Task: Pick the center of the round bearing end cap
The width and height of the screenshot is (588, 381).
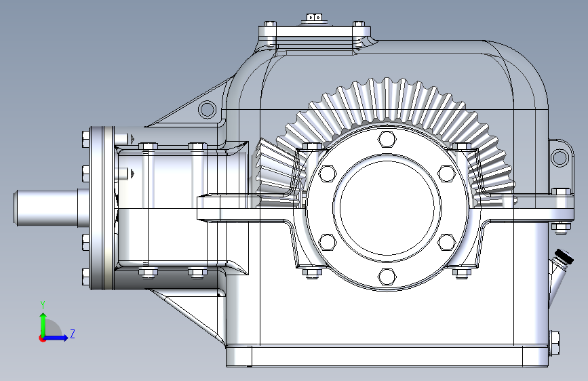Action: point(387,209)
